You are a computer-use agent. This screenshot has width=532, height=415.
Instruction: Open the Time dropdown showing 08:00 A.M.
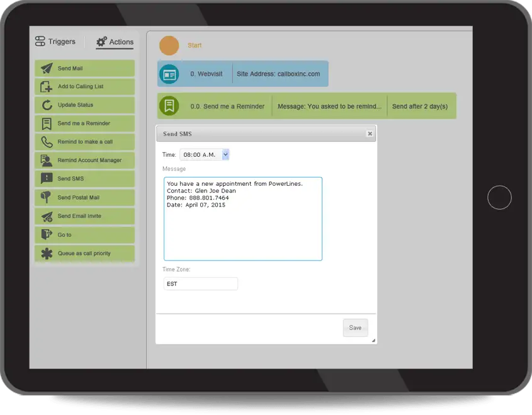[204, 155]
